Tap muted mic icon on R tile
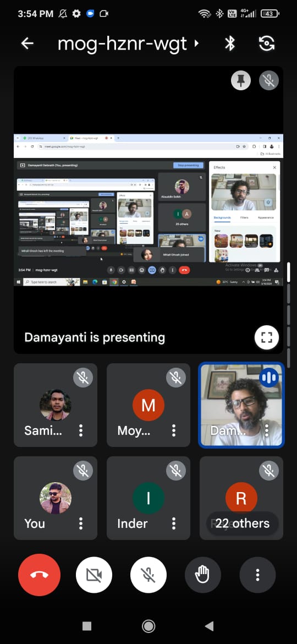The height and width of the screenshot is (644, 297). 269,471
